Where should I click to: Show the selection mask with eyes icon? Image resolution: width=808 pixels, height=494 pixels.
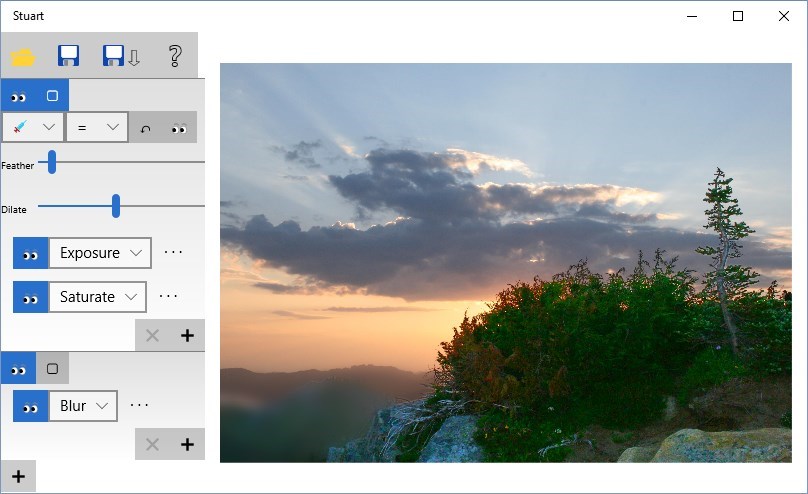179,128
